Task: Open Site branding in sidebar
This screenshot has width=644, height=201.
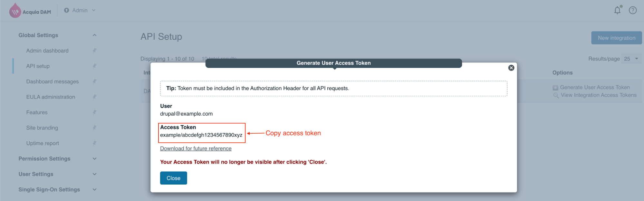Action: pos(42,128)
